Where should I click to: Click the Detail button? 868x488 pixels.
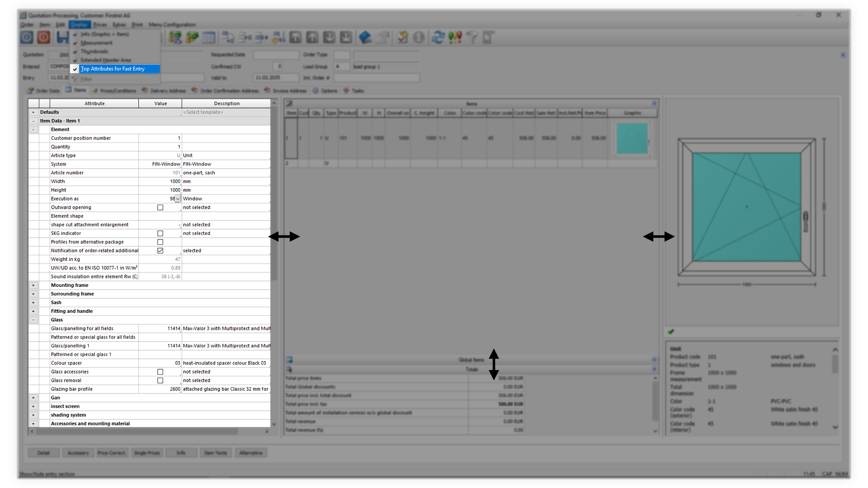(x=43, y=453)
